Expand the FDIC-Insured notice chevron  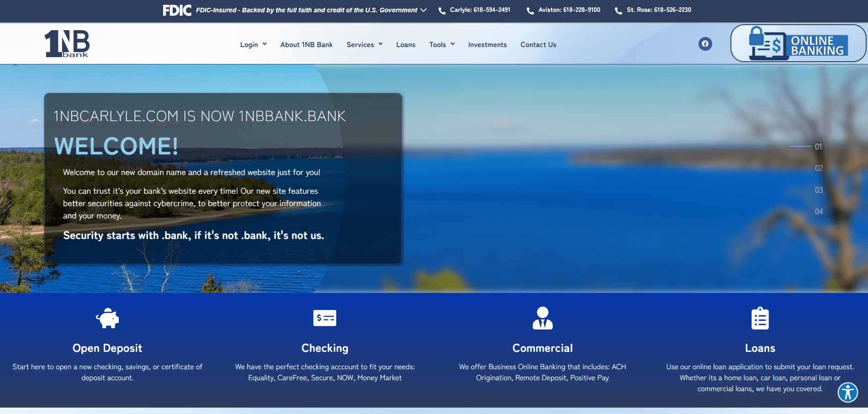(423, 10)
